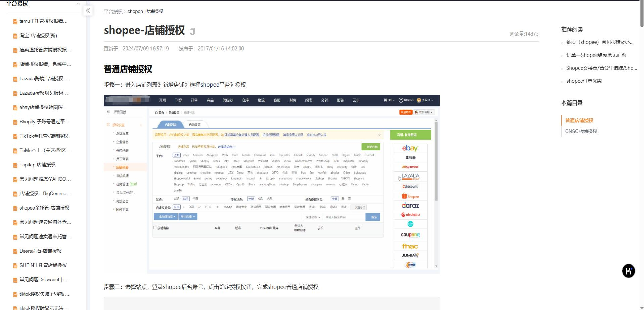Collapse the left sidebar with the double-chevron icon
644x310 pixels.
(x=88, y=10)
